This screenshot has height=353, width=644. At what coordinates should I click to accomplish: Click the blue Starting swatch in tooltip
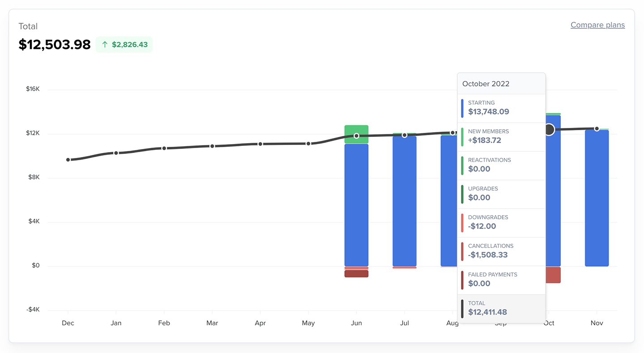point(462,108)
